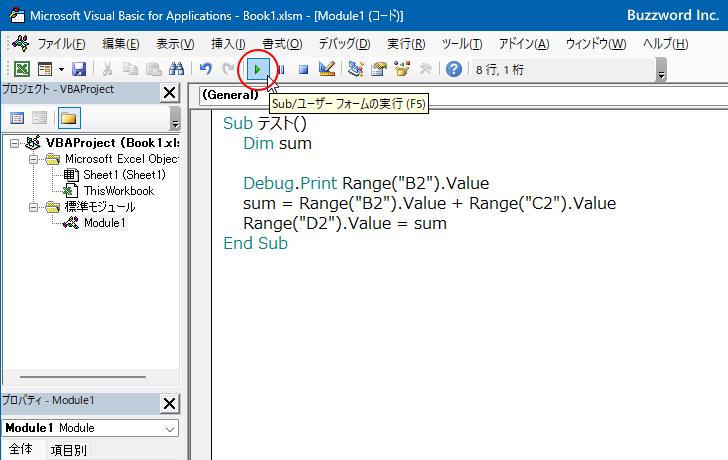The image size is (728, 460).
Task: Open the 編集(E) menu
Action: pos(121,44)
